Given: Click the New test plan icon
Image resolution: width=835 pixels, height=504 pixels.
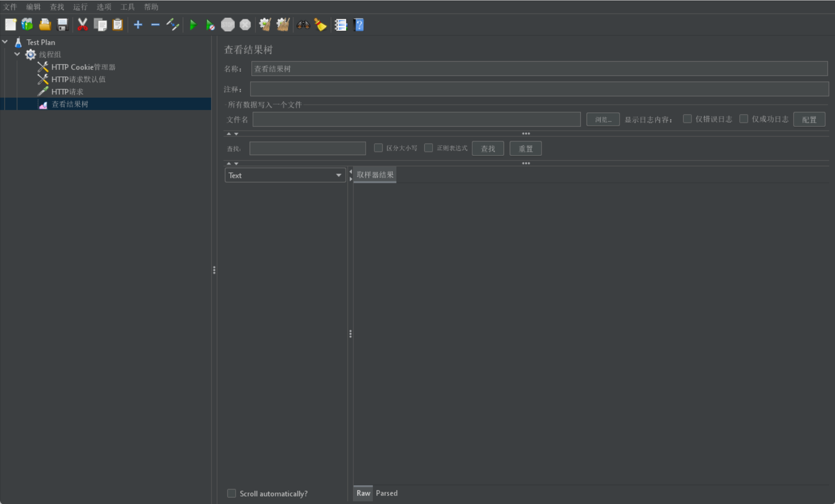Looking at the screenshot, I should click(10, 24).
